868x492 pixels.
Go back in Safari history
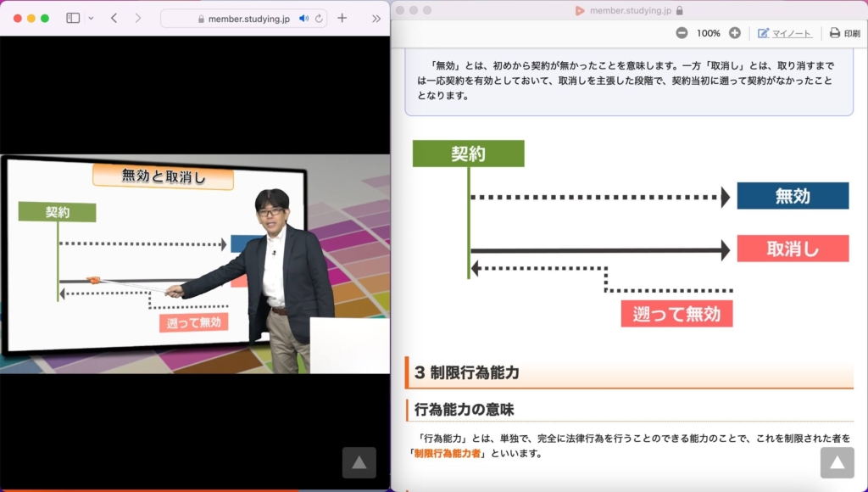tap(114, 19)
